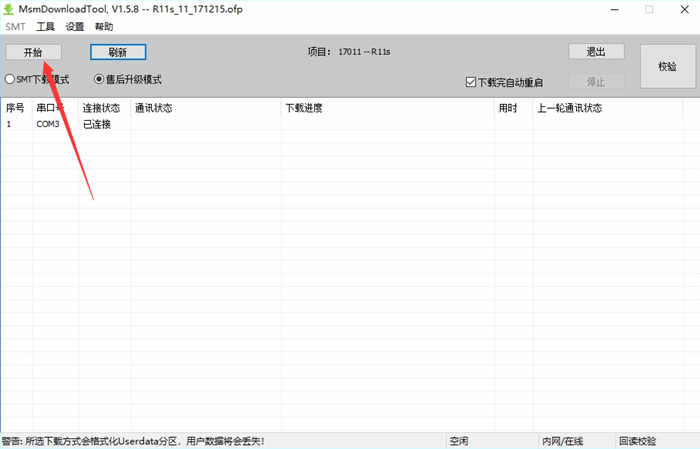Screen dimensions: 700x449
Task: Click the MsmDownloadTool app icon in title bar
Action: coord(10,9)
